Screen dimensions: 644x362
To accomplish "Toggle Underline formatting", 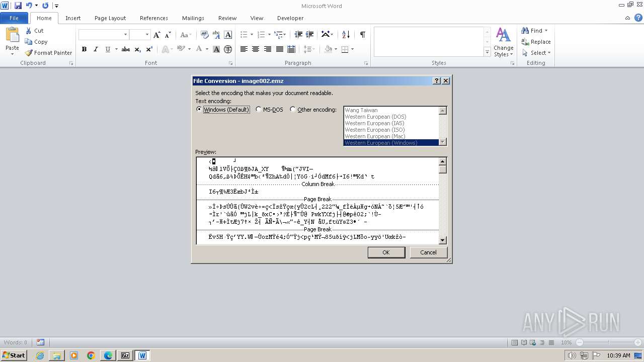I will tap(108, 49).
